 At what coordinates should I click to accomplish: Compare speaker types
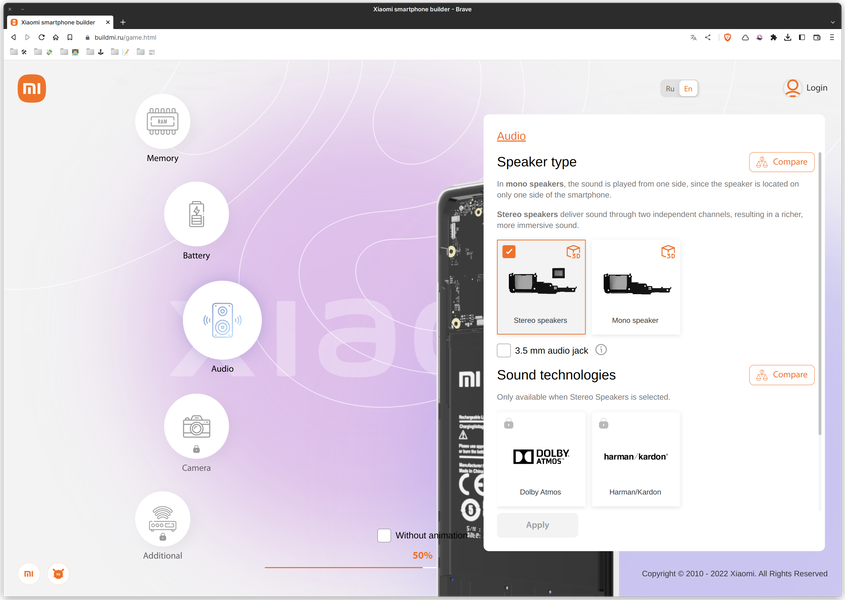pos(781,162)
